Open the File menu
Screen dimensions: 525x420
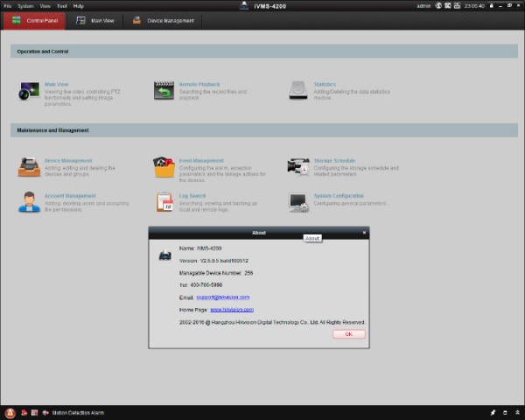(x=7, y=6)
